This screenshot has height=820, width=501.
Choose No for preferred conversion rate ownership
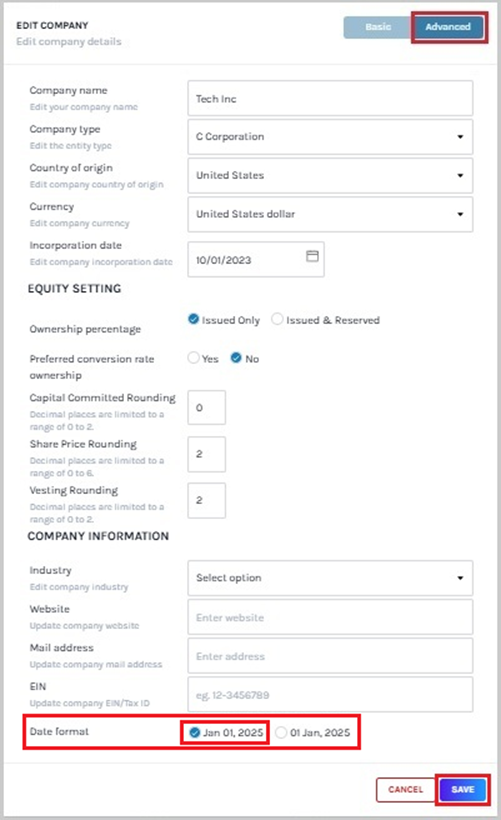click(236, 358)
